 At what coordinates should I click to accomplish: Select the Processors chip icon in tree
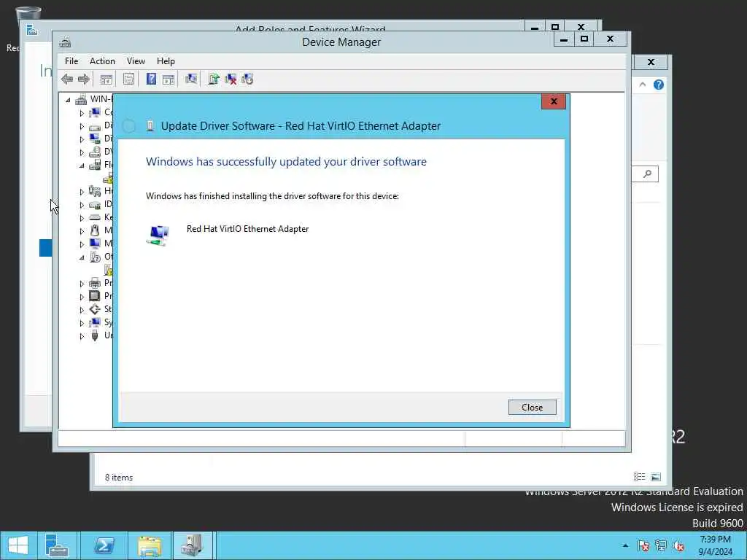coord(95,296)
